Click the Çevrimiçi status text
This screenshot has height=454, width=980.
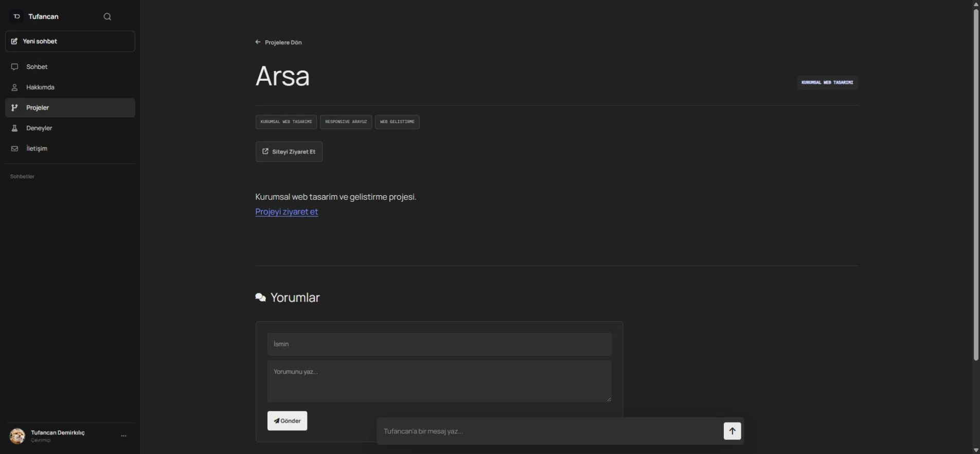point(41,440)
